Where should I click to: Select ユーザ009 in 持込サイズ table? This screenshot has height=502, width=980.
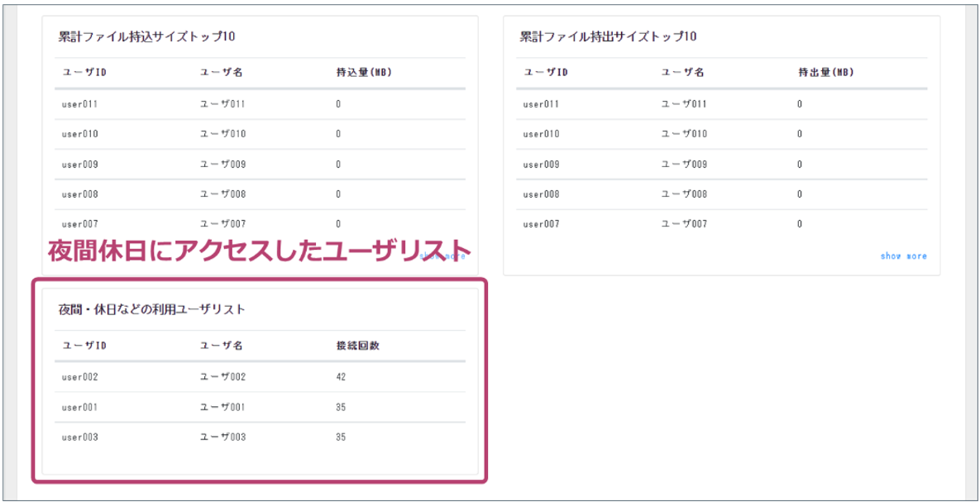[x=222, y=165]
